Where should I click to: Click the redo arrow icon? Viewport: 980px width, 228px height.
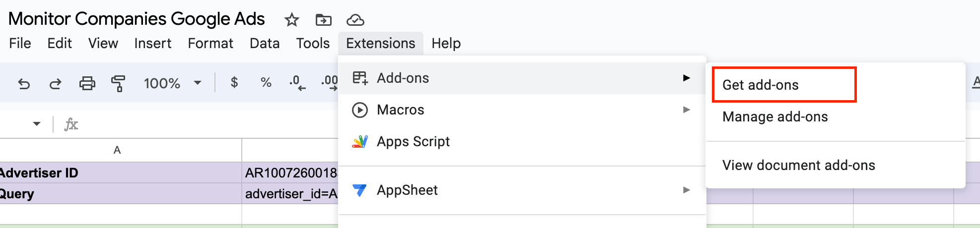(x=55, y=83)
